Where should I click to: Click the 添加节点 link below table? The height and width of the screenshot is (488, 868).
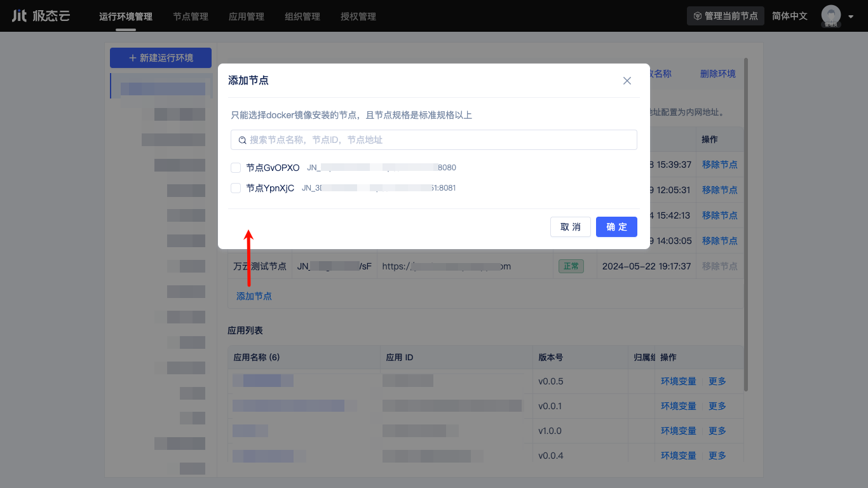[x=254, y=296]
